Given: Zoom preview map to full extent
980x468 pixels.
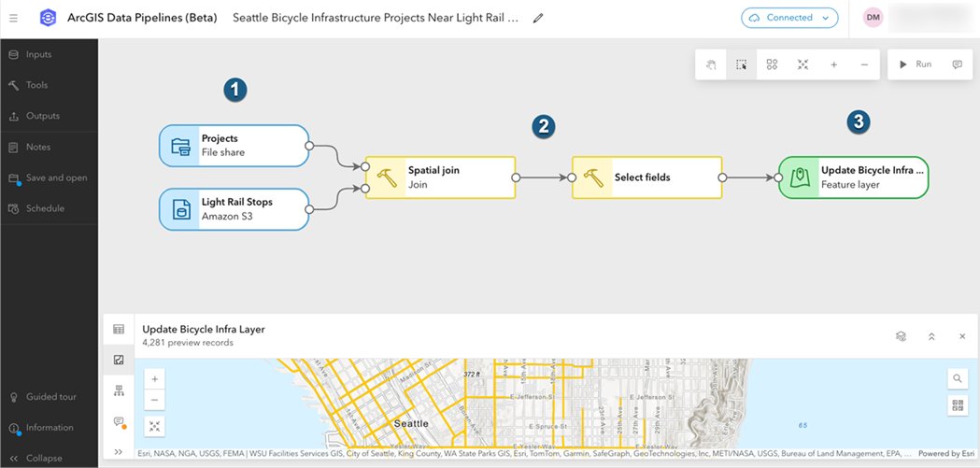Looking at the screenshot, I should tap(154, 426).
